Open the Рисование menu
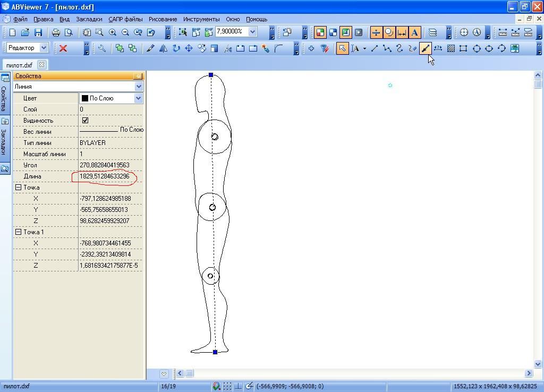This screenshot has height=392, width=544. tap(163, 19)
